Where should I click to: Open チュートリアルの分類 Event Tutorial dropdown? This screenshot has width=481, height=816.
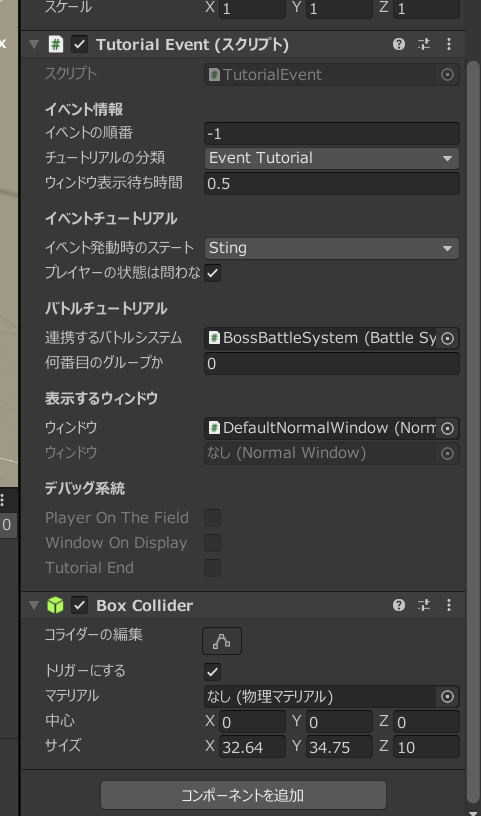[332, 158]
